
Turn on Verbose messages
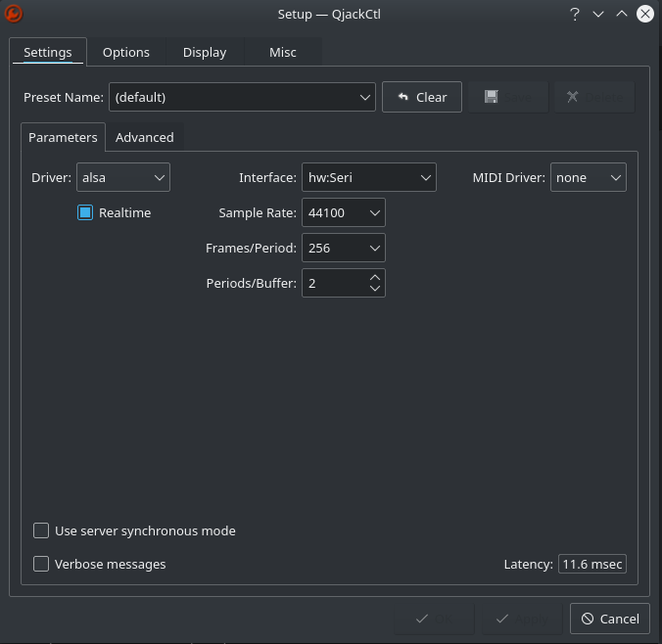(x=41, y=564)
